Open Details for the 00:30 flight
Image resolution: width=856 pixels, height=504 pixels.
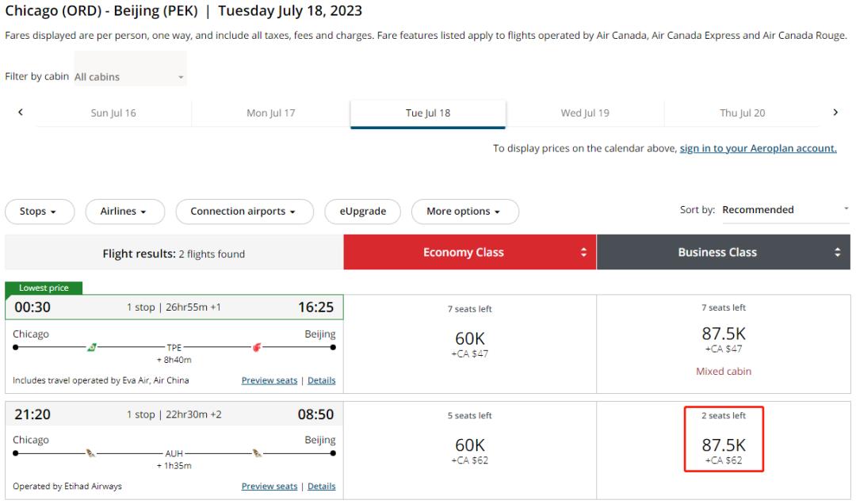pos(321,380)
